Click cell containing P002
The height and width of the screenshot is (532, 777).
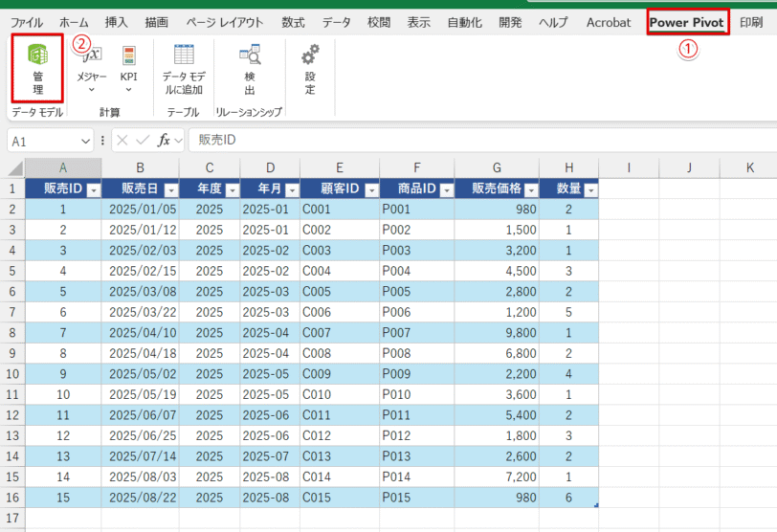pyautogui.click(x=417, y=230)
